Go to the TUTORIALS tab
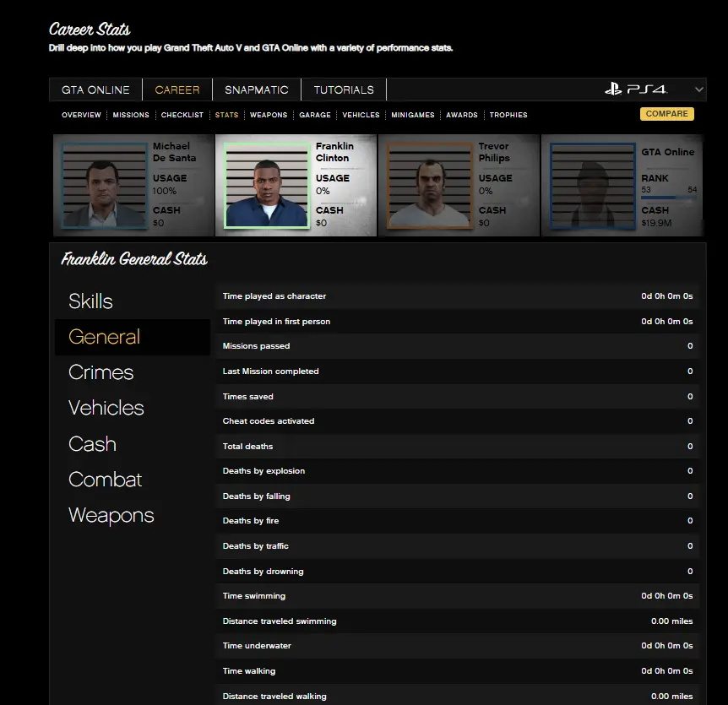 coord(344,89)
